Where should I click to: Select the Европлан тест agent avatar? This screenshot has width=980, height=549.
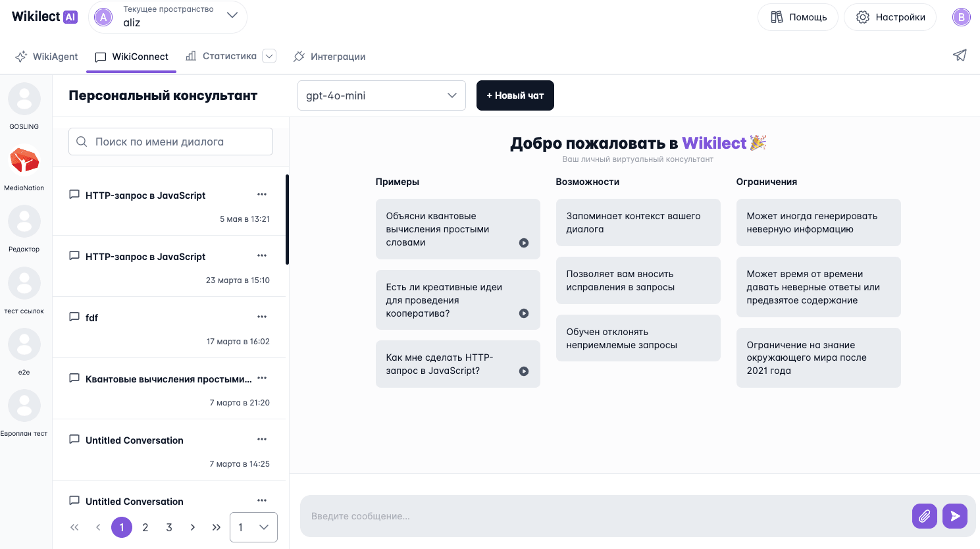coord(24,405)
